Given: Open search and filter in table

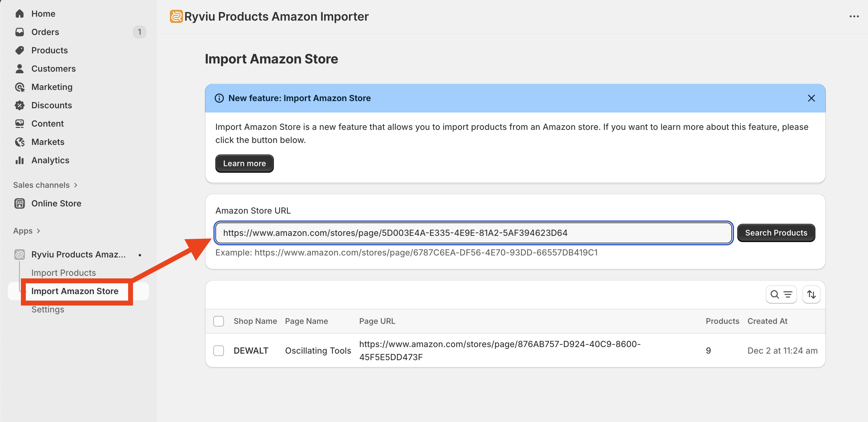Looking at the screenshot, I should [781, 294].
